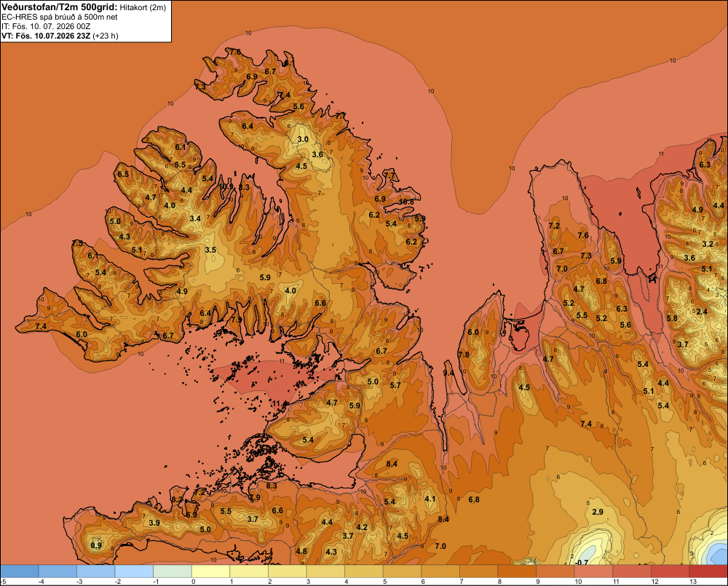Image resolution: width=728 pixels, height=586 pixels.
Task: Click the 0.9 temperature value on the map
Action: point(96,545)
